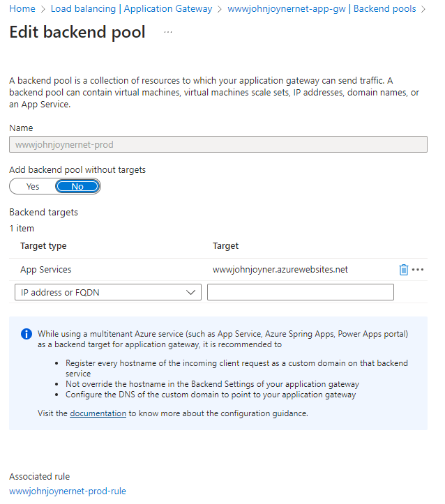
Task: Click the wwwjohnjoyner.azurewebsites.net target value
Action: coord(280,270)
